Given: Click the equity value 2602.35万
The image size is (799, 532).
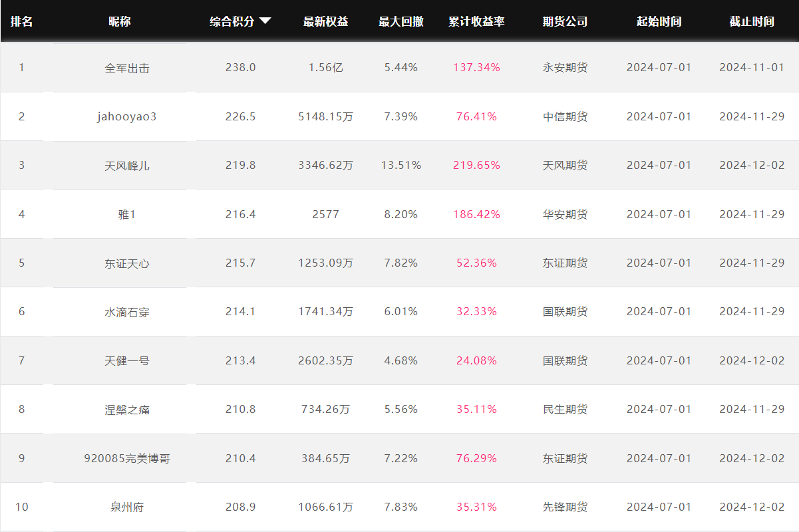Looking at the screenshot, I should point(326,360).
